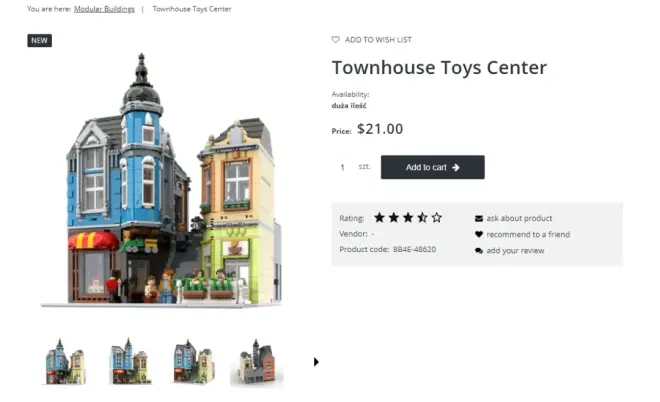Open the ask about product link
This screenshot has height=402, width=660.
pyautogui.click(x=519, y=218)
